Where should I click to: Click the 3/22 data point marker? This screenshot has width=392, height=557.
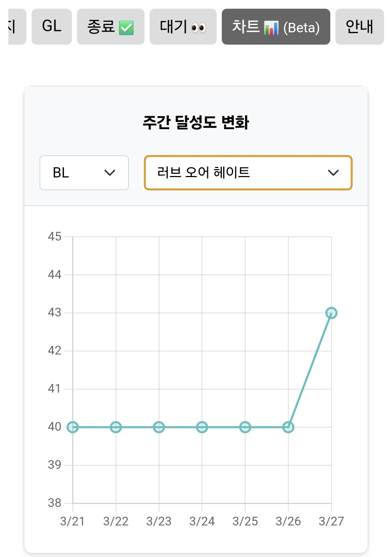click(116, 427)
